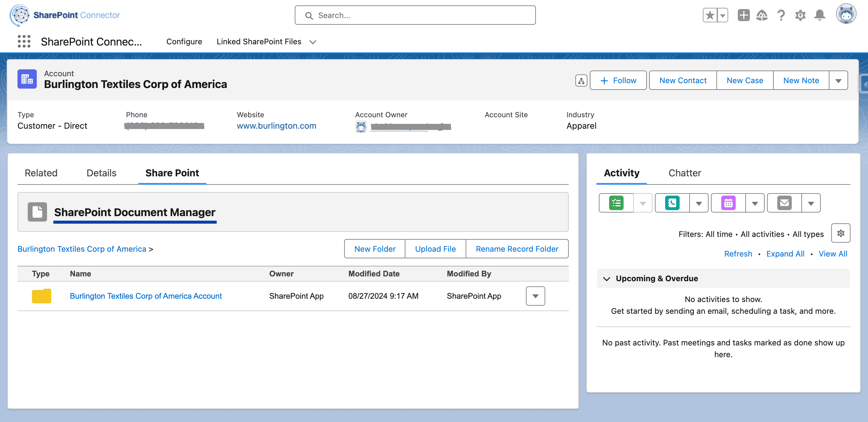Open the Email dropdown arrow
This screenshot has height=422, width=868.
tap(811, 203)
